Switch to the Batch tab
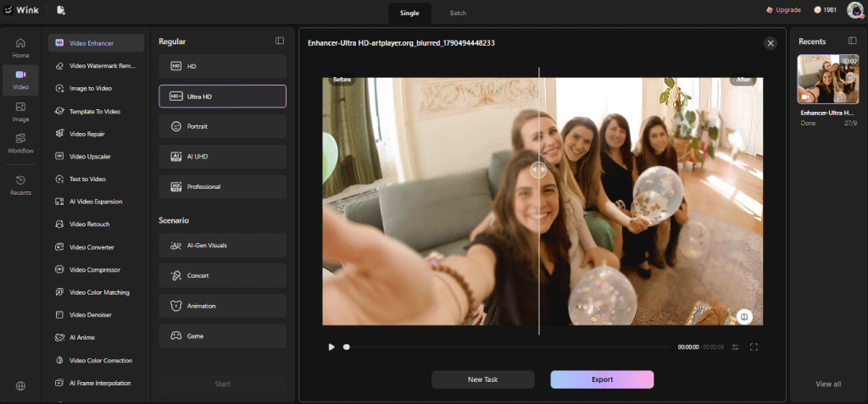This screenshot has width=868, height=404. (x=458, y=13)
